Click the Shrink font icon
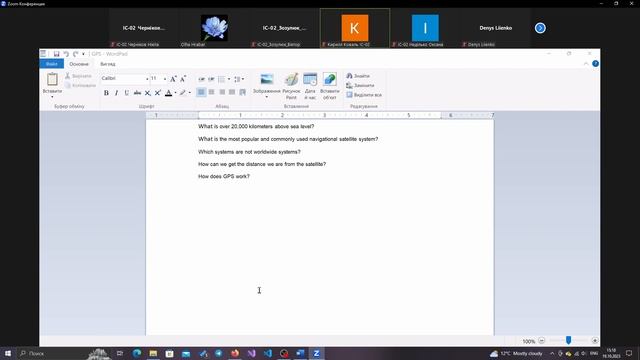The image size is (640, 360). click(x=183, y=79)
